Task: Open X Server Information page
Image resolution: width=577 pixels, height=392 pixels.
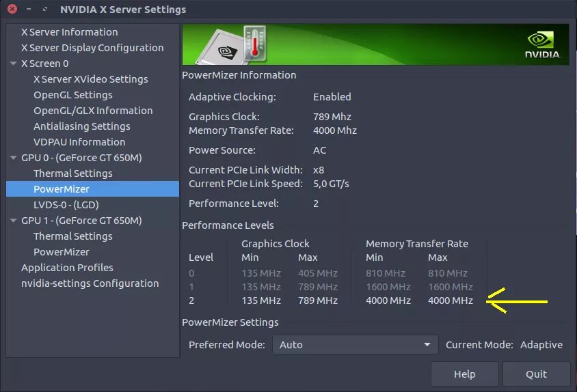Action: click(x=70, y=32)
